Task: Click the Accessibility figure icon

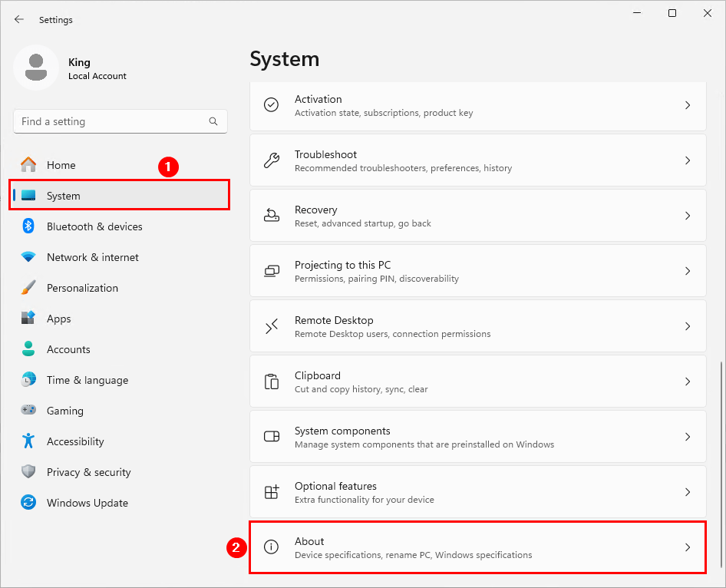Action: (x=28, y=441)
